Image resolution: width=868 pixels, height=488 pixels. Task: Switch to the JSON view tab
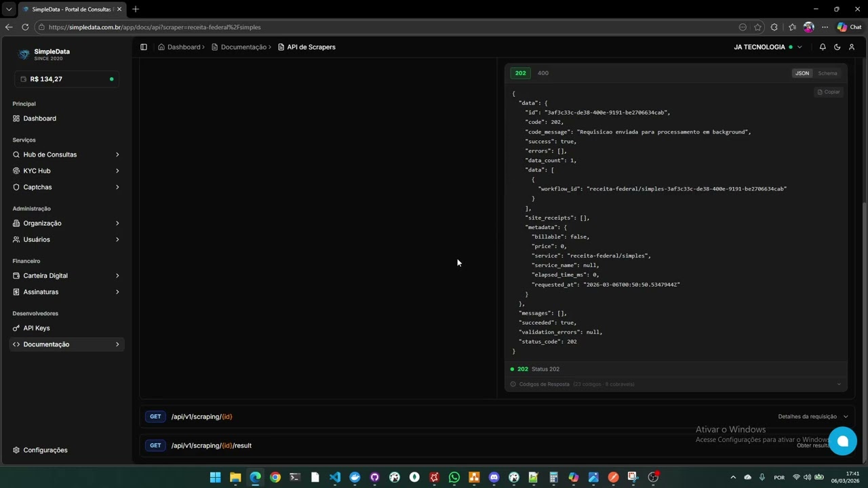click(802, 73)
